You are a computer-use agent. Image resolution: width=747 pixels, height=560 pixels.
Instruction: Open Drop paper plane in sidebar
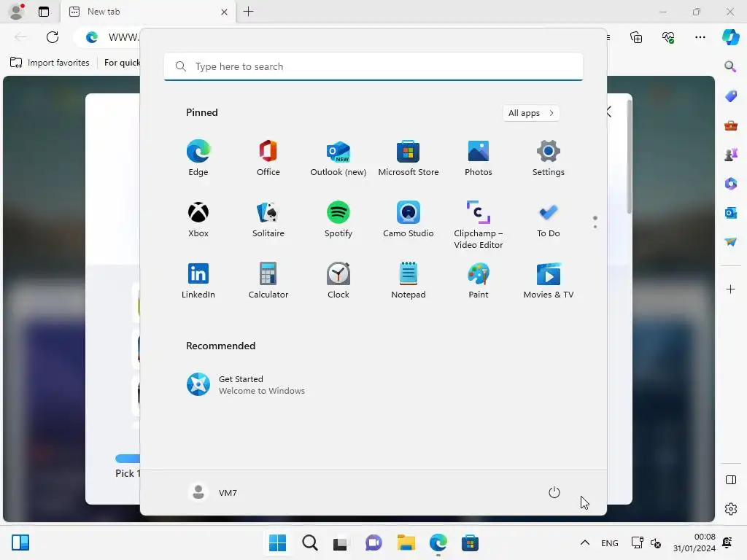coord(730,242)
